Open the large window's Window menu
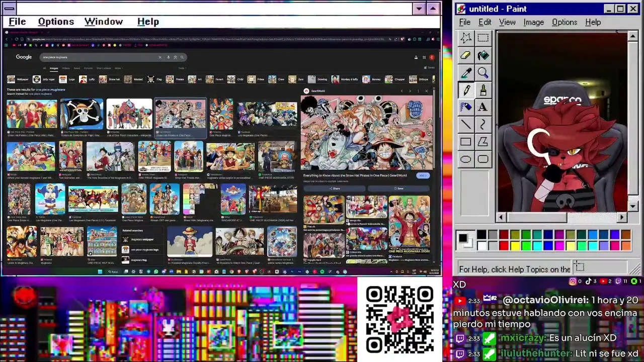 104,22
